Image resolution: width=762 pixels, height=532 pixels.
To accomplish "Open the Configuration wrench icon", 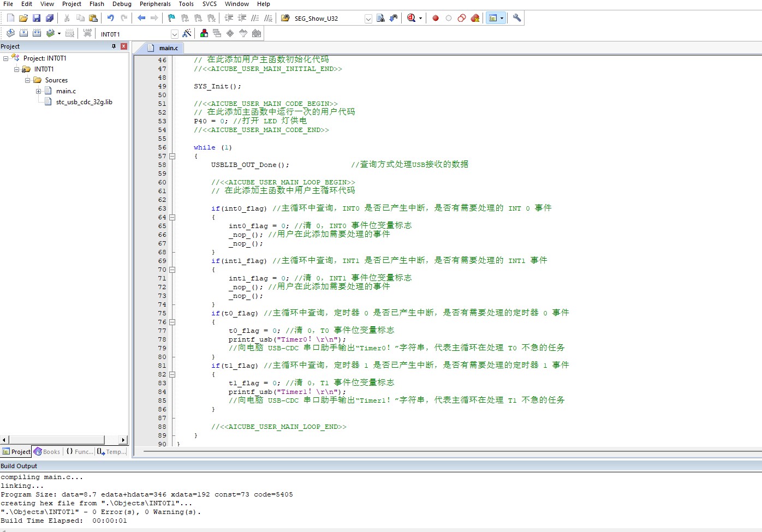I will point(517,18).
